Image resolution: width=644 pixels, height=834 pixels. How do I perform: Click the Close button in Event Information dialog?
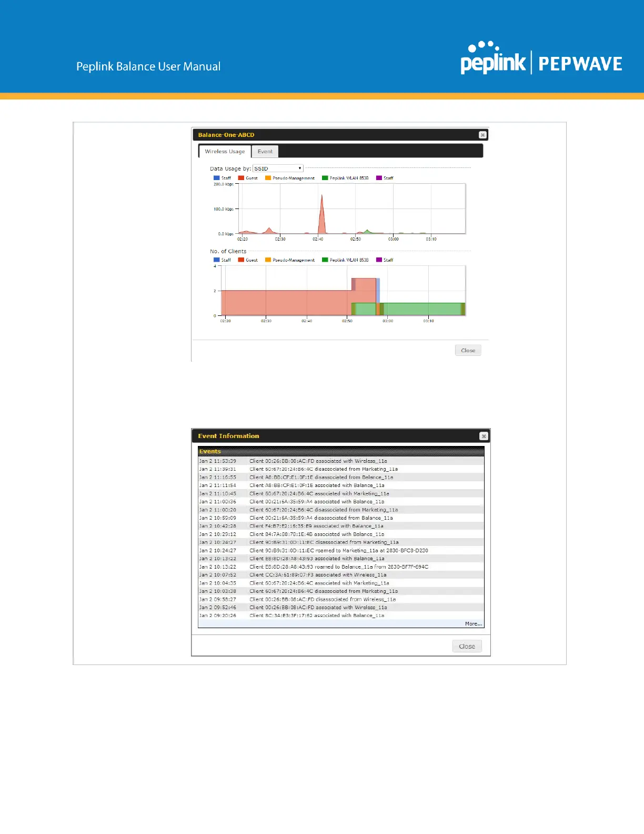click(x=467, y=646)
